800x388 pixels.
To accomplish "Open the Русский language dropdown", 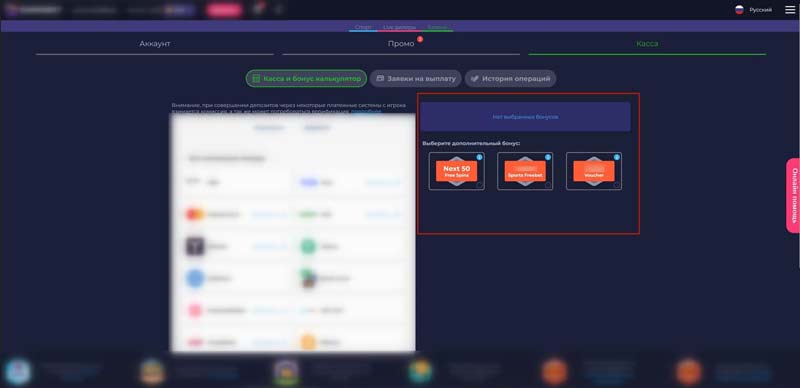I will tap(754, 10).
